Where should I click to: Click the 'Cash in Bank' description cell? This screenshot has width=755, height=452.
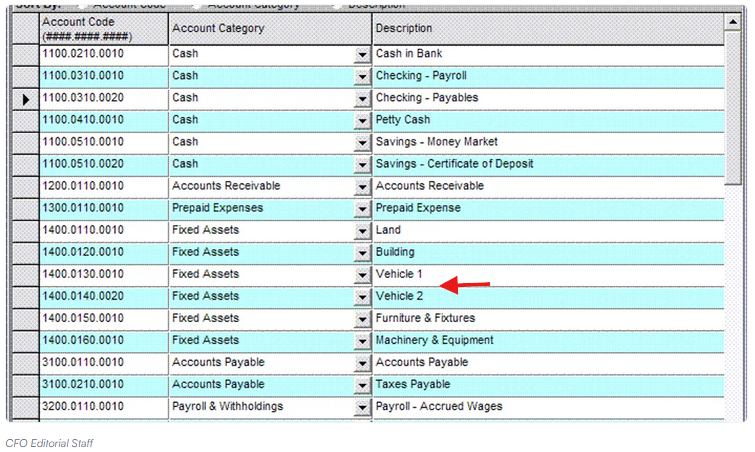(x=548, y=55)
